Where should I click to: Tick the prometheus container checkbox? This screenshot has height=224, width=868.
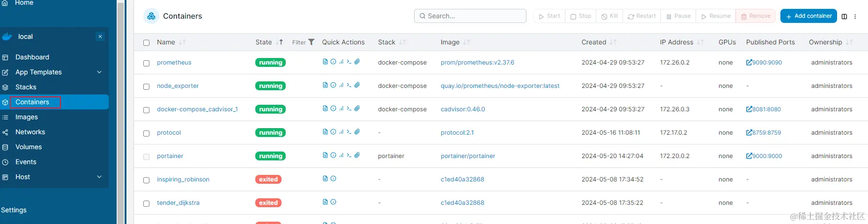[x=147, y=63]
